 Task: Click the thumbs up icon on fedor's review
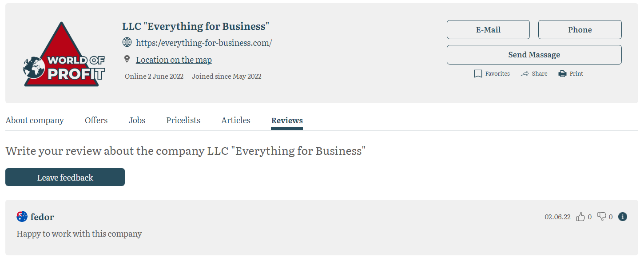[580, 217]
